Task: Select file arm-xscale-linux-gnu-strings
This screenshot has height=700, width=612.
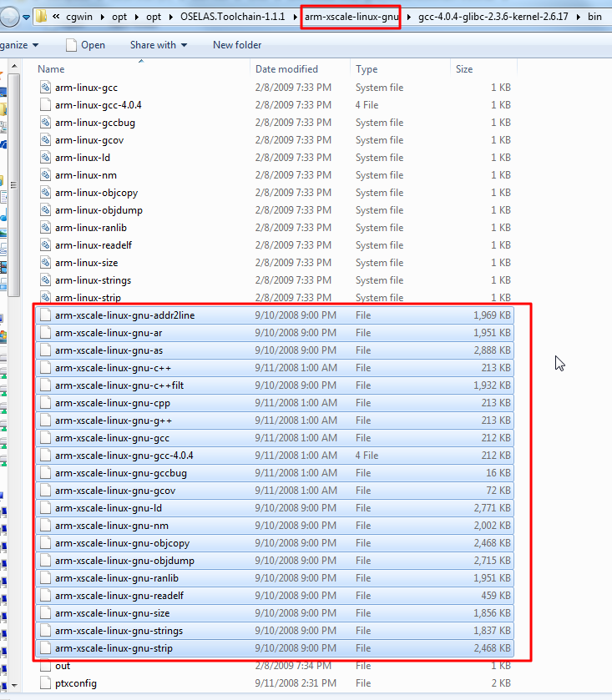Action: (275, 631)
